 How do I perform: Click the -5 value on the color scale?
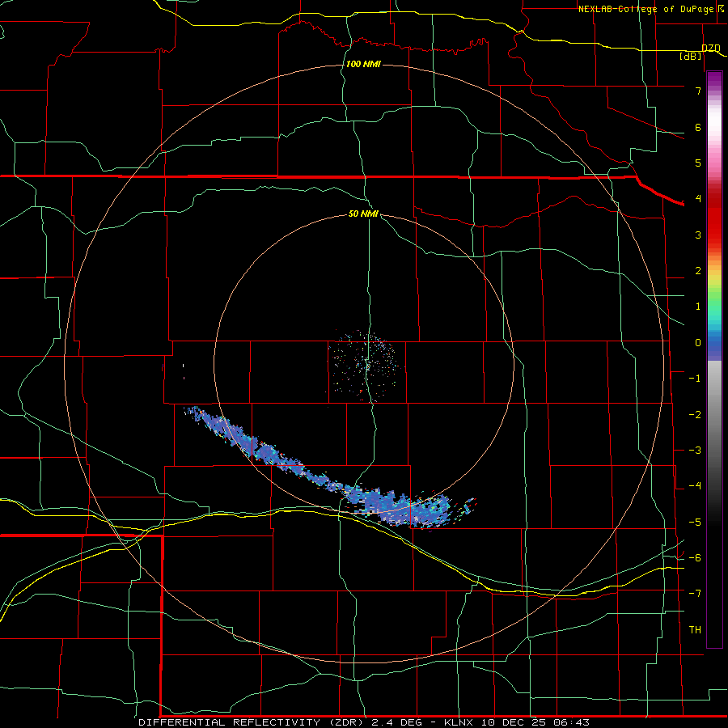pos(695,523)
